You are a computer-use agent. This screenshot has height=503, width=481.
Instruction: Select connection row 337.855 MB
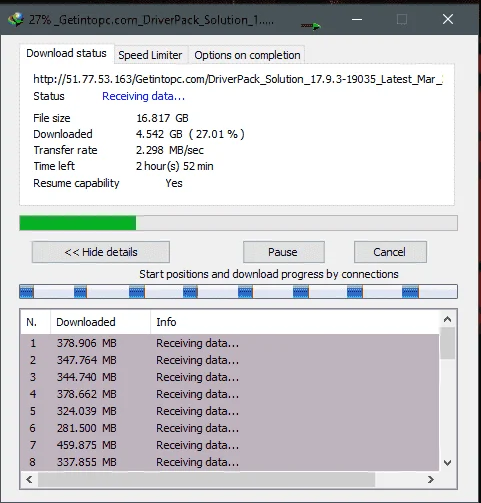coord(230,462)
